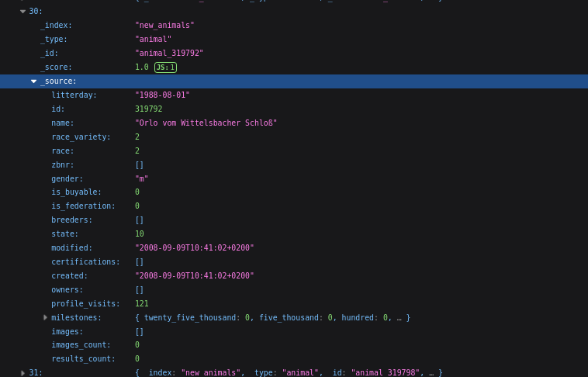588x377 pixels.
Task: Select the created property key
Action: point(69,275)
